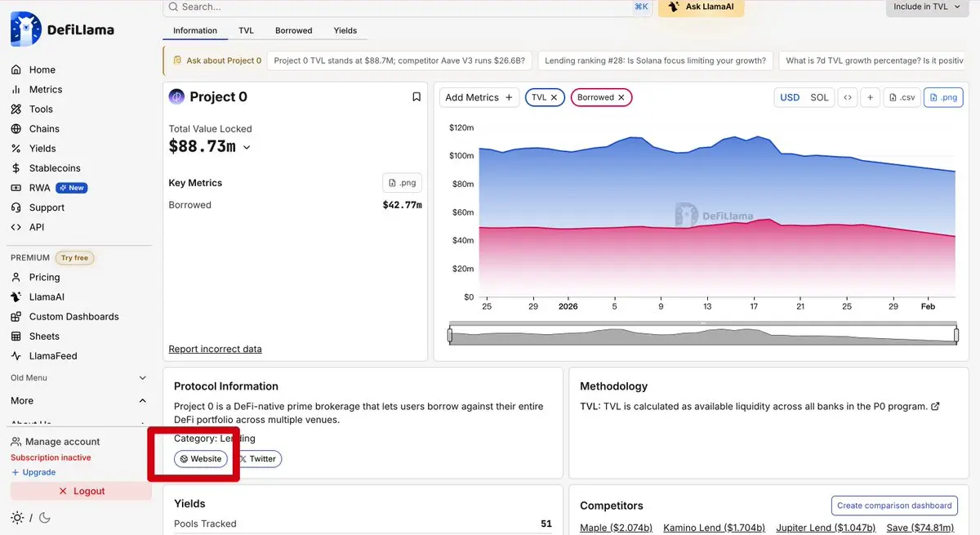Switch to the light theme sun icon
Image resolution: width=980 pixels, height=535 pixels.
tap(17, 518)
